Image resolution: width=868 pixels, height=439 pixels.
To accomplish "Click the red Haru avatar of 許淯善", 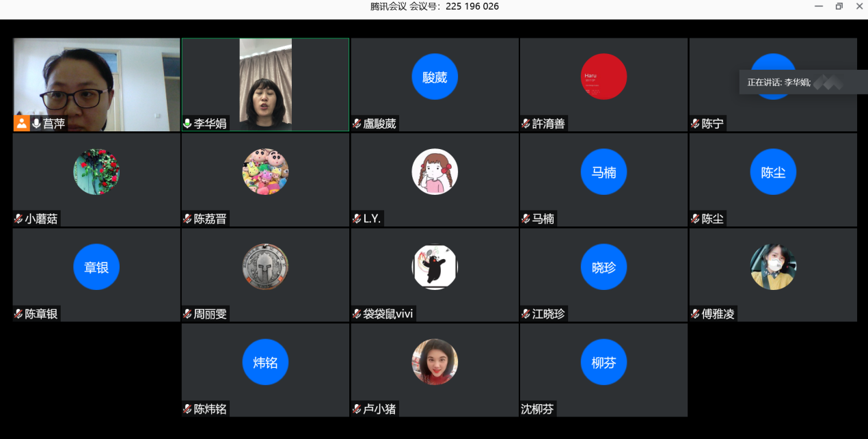I will [603, 77].
